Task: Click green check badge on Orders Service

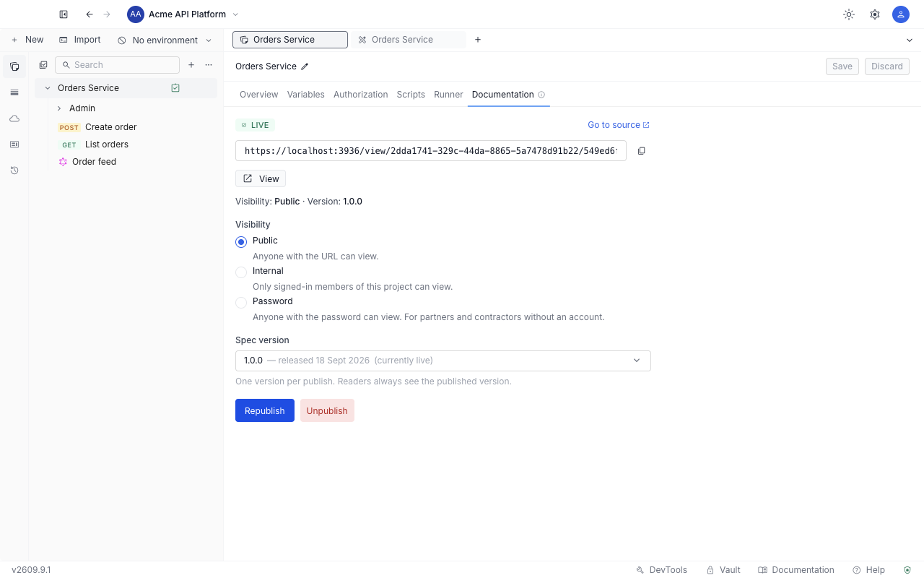Action: [x=175, y=88]
